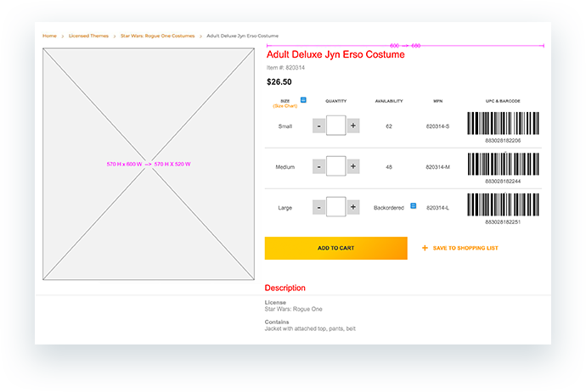The width and height of the screenshot is (586, 392).
Task: Click the barcode for size Small
Action: 503,123
